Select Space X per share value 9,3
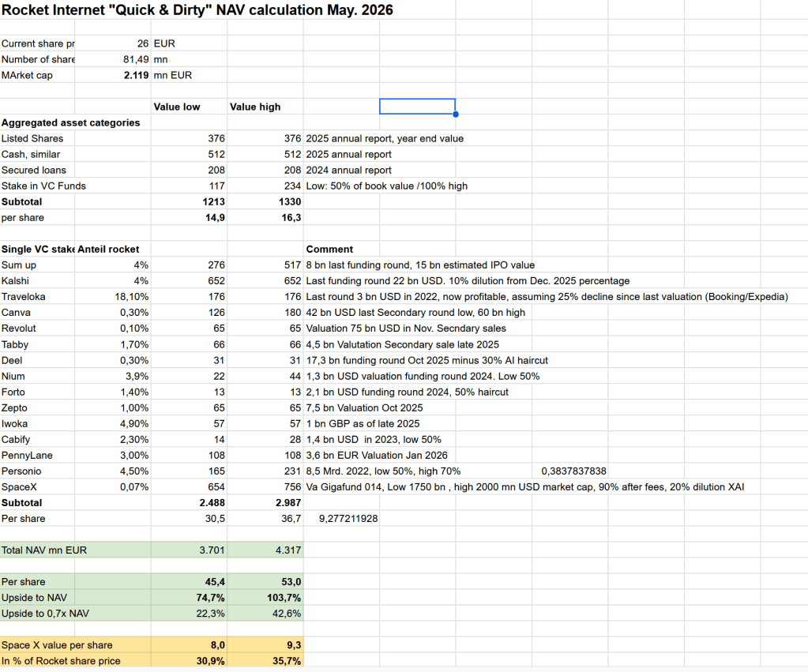 coord(295,645)
